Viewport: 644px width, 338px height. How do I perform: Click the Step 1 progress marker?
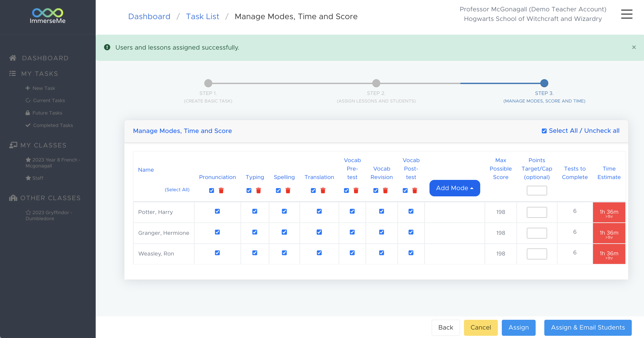click(x=208, y=83)
